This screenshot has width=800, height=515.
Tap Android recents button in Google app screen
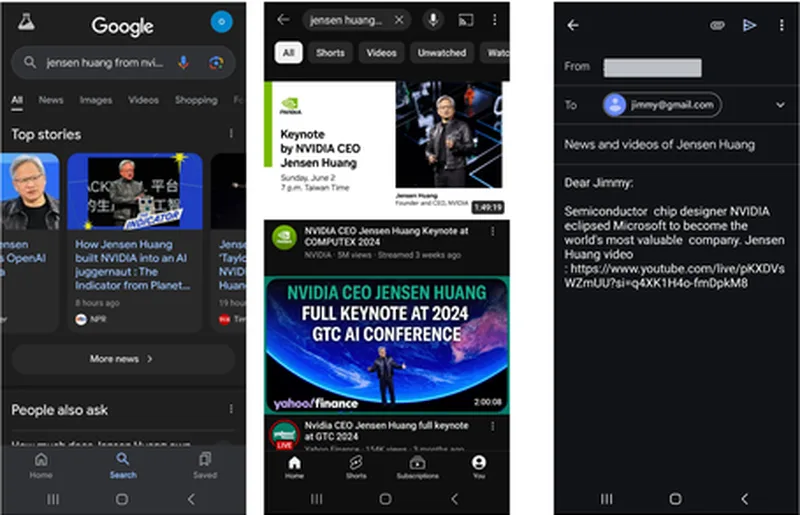[x=53, y=499]
